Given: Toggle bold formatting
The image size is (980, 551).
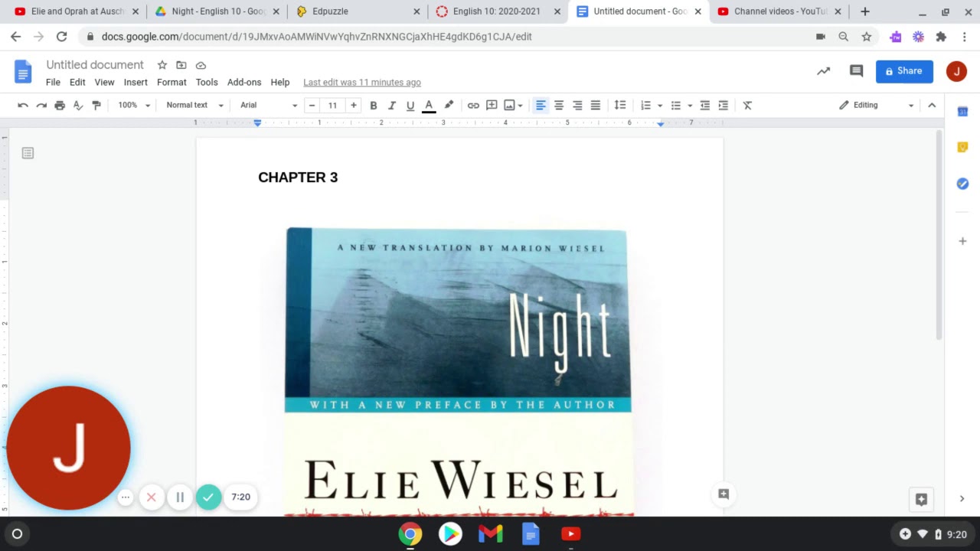Looking at the screenshot, I should [x=374, y=106].
